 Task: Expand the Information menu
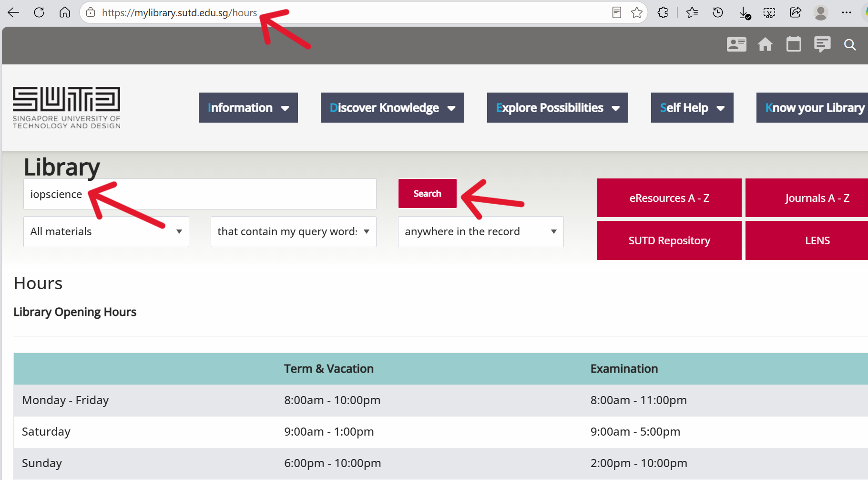point(248,108)
